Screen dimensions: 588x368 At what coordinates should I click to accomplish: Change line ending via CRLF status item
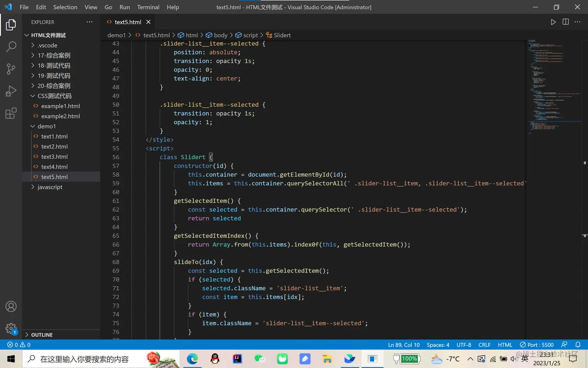[x=485, y=345]
